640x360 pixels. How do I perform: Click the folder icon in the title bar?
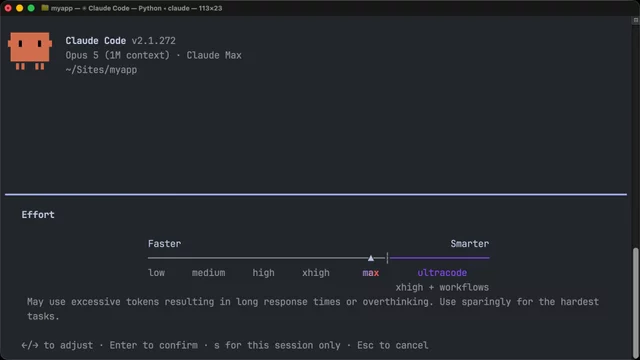(45, 8)
